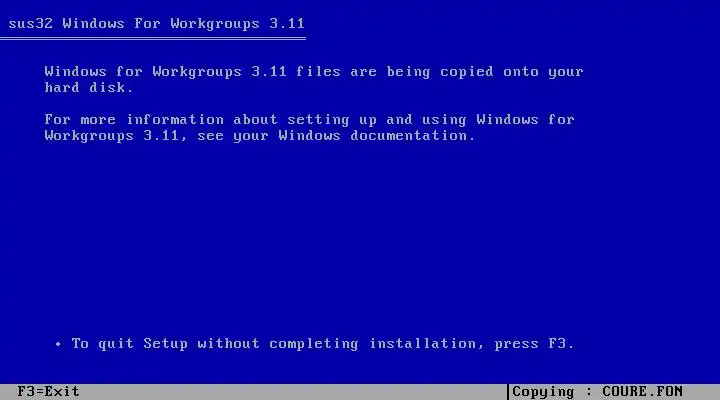Click the COURE.FON file name in status bar
Viewport: 720px width, 400px height.
(642, 392)
